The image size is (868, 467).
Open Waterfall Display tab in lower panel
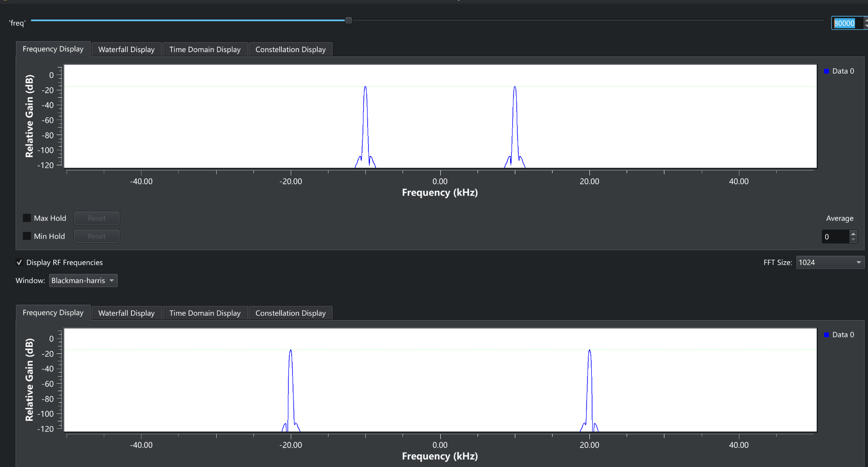[x=126, y=313]
